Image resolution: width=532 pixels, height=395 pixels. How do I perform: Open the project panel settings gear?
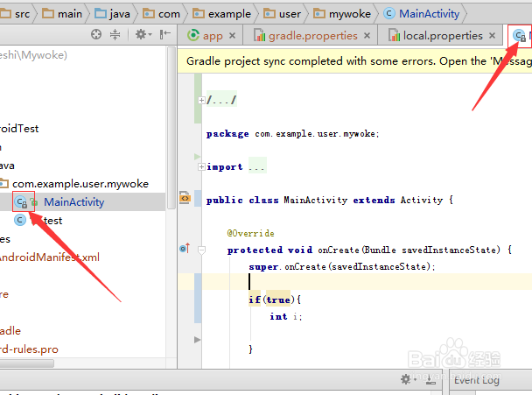tap(143, 34)
